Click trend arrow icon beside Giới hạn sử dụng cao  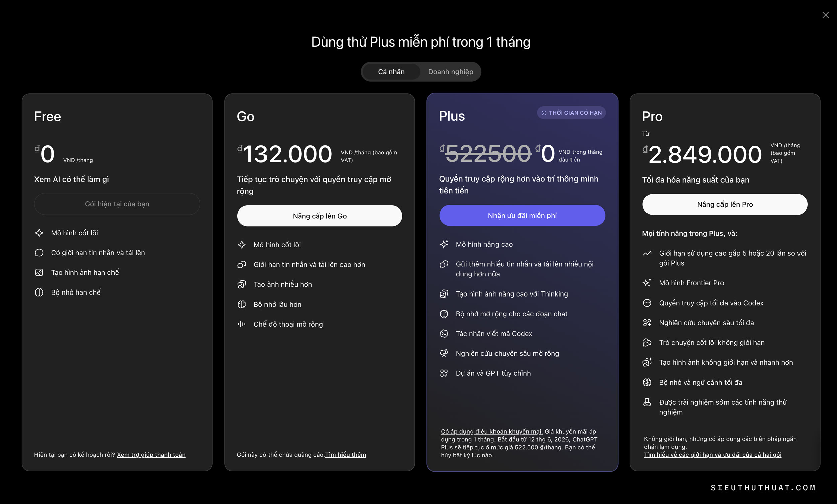point(647,253)
